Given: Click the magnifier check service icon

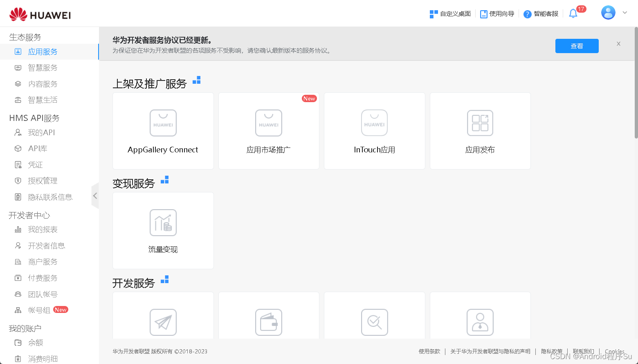Looking at the screenshot, I should tap(374, 322).
